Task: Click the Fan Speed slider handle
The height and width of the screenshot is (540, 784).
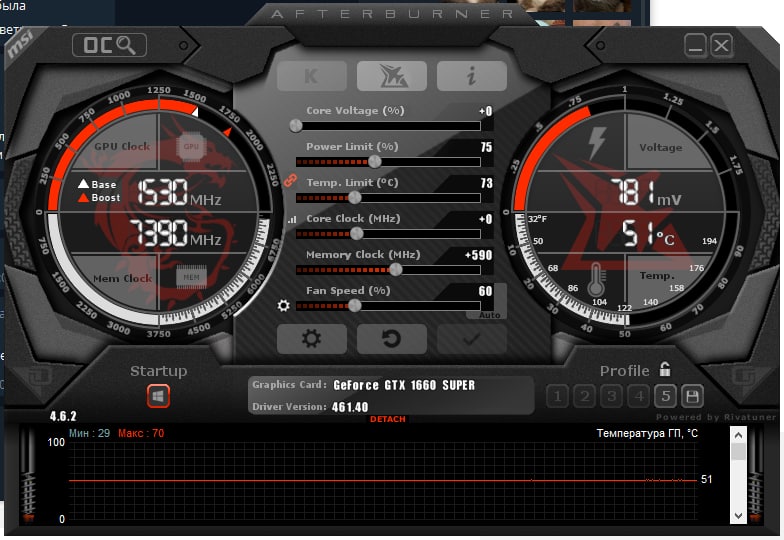Action: 354,306
